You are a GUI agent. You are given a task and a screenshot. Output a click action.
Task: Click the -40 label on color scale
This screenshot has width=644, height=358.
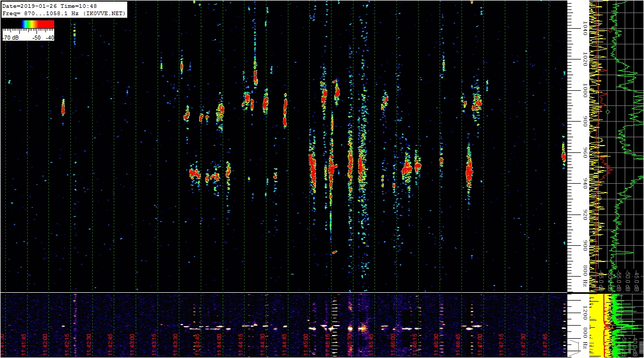click(50, 38)
